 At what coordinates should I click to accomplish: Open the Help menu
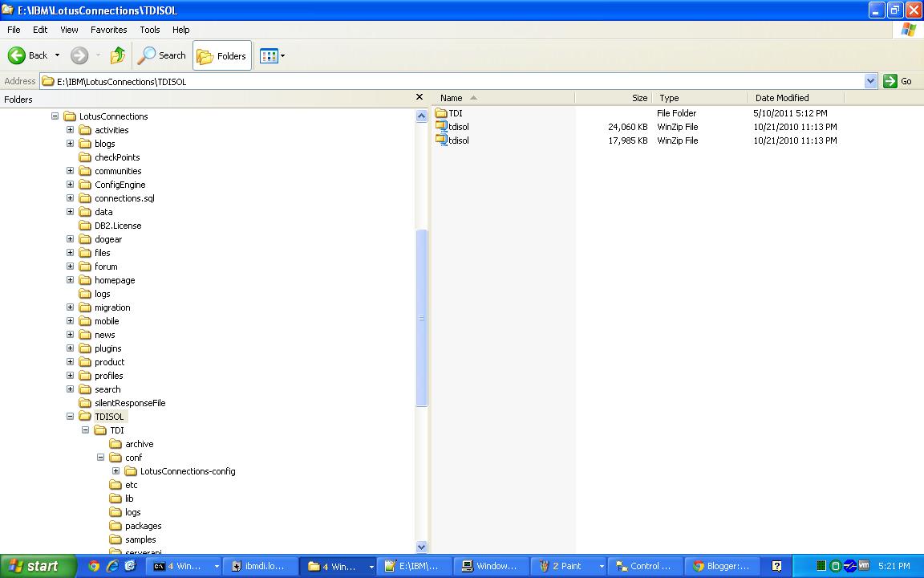181,30
